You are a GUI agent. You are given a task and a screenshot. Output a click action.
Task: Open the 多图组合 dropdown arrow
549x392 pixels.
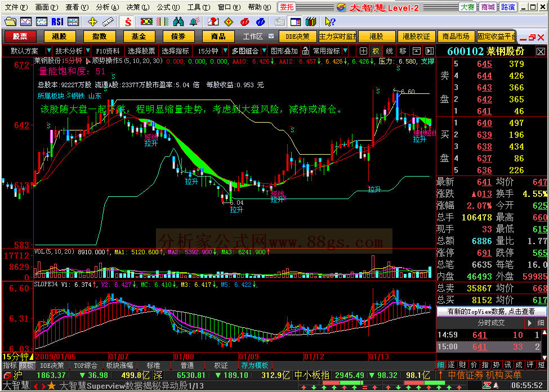tap(264, 51)
